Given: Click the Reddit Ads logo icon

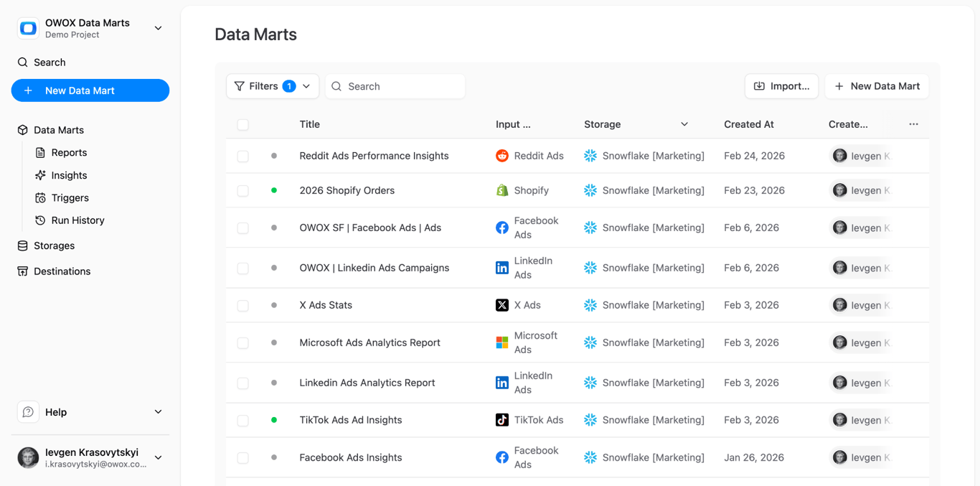Looking at the screenshot, I should pos(502,156).
